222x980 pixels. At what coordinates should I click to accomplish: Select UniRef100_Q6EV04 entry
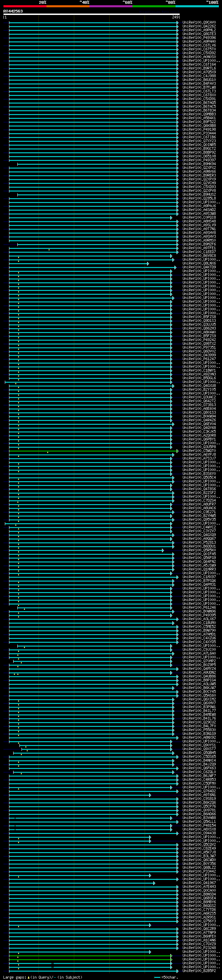point(199,424)
